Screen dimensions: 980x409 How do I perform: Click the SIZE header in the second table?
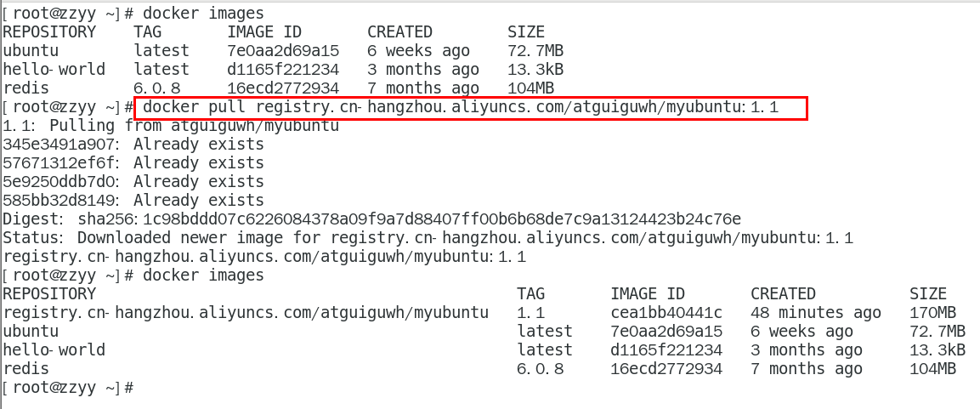(928, 294)
